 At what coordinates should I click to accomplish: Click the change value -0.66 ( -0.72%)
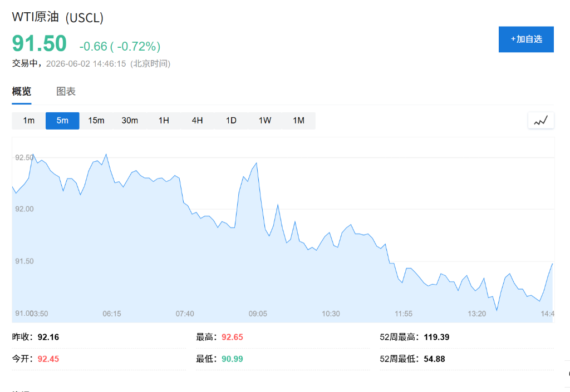[120, 47]
